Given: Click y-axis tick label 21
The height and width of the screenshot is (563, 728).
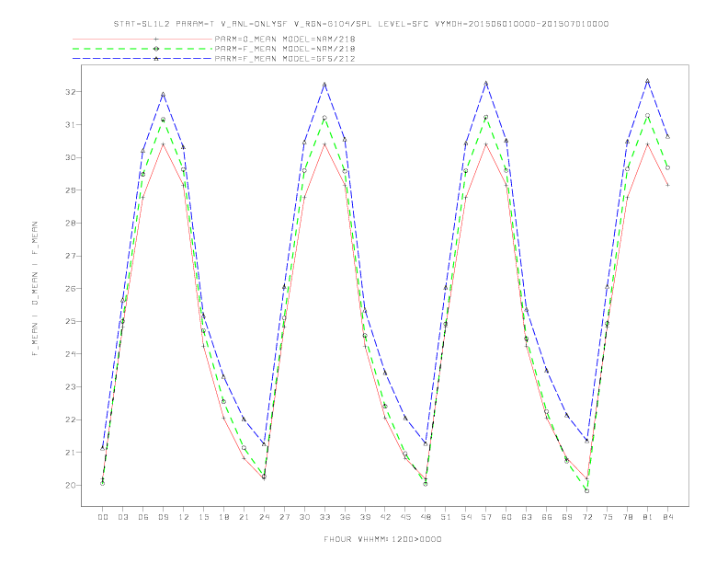Looking at the screenshot, I should tap(70, 453).
